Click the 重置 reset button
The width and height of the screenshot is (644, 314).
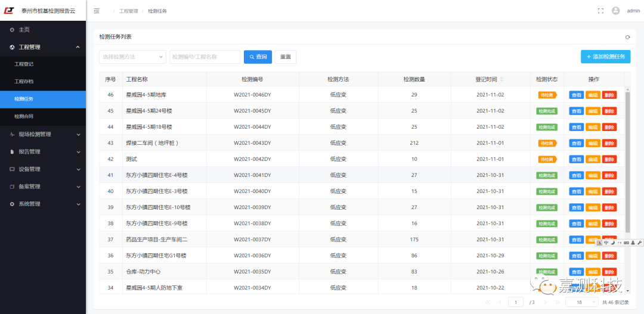(x=286, y=57)
